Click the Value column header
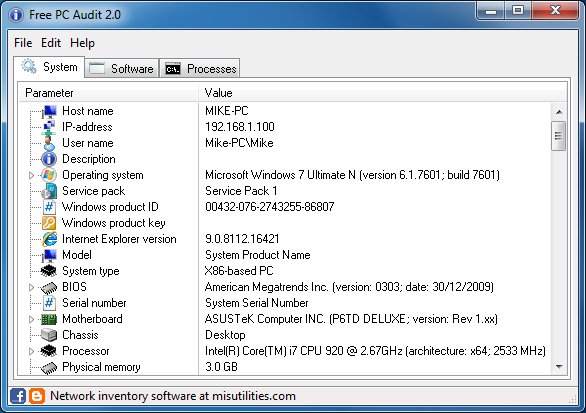 pyautogui.click(x=382, y=93)
